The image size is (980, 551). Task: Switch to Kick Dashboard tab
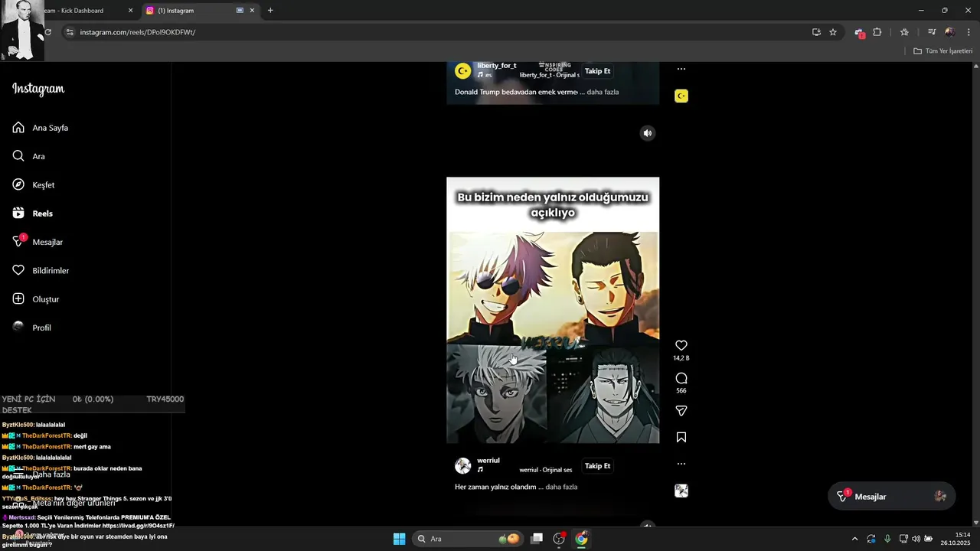tap(73, 11)
